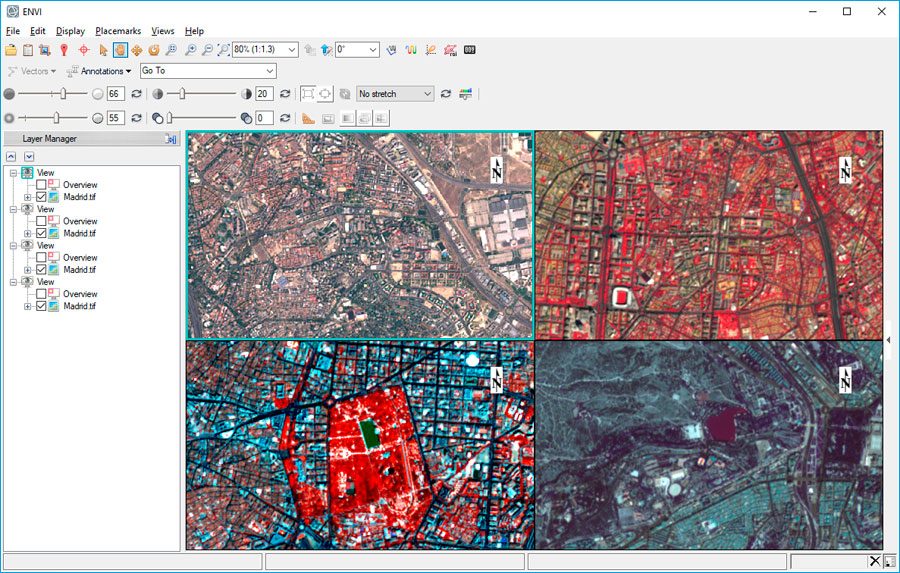Viewport: 900px width, 573px height.
Task: Open the Views menu
Action: (162, 31)
